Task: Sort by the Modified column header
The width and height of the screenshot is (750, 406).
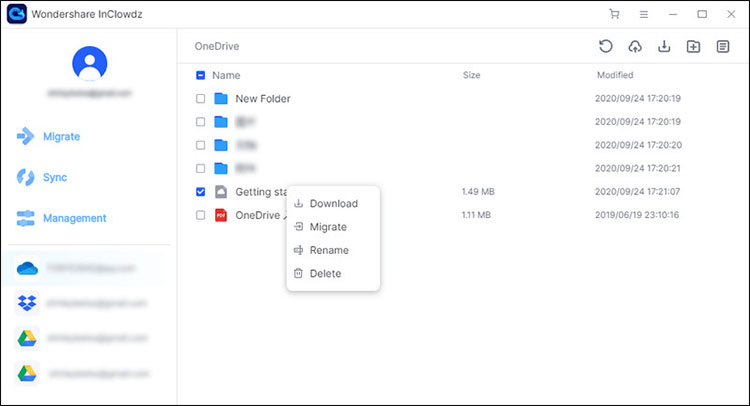Action: pos(615,75)
